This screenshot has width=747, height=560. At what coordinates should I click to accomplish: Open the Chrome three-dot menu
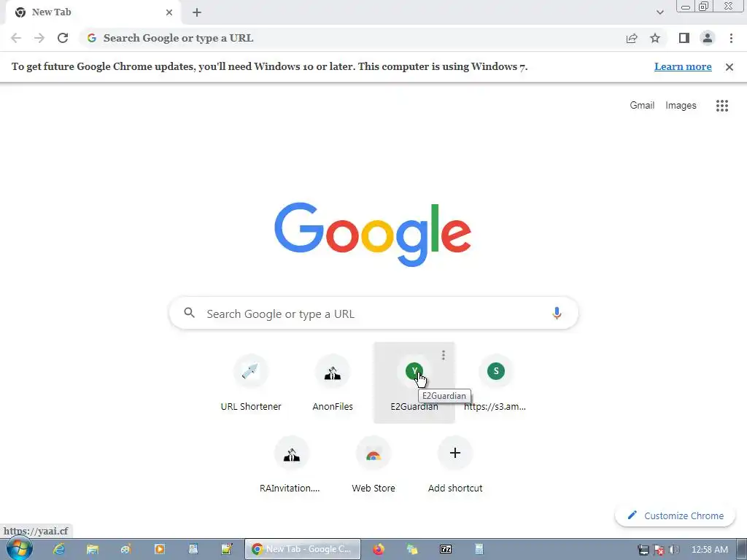pos(731,38)
